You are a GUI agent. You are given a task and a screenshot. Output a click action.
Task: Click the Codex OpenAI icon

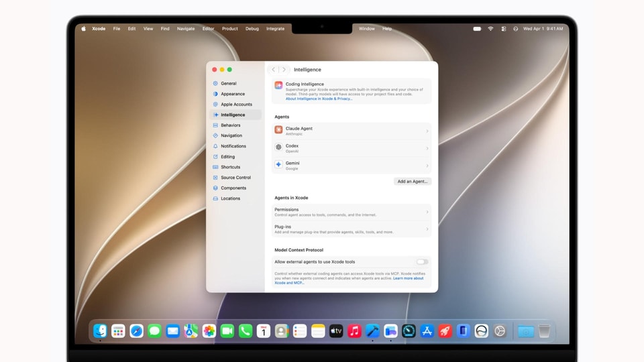pos(278,147)
